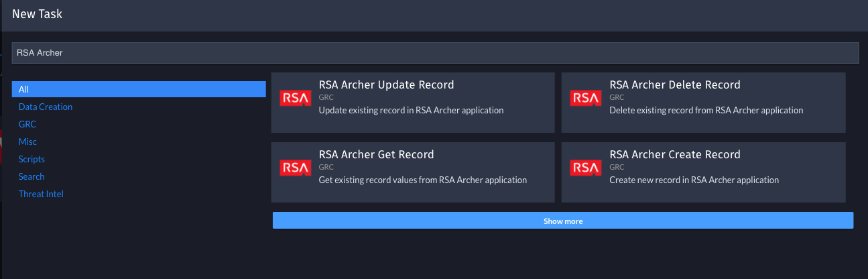Open the Threat Intel category

[41, 194]
